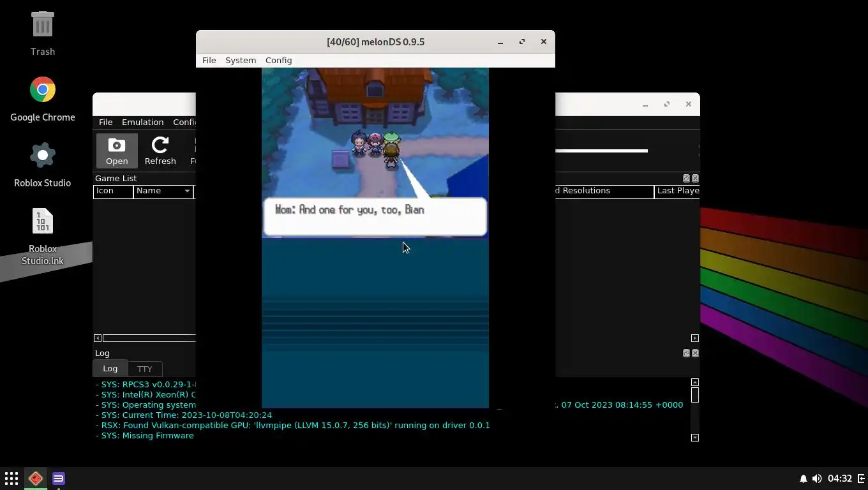This screenshot has width=868, height=490.
Task: Switch to the TTY tab in RPCS3
Action: (145, 369)
